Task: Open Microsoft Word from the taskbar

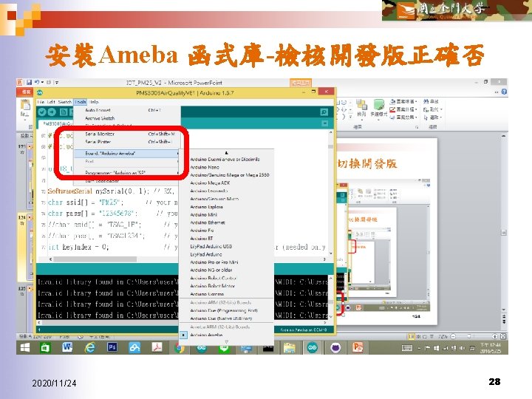Action: pos(67,347)
